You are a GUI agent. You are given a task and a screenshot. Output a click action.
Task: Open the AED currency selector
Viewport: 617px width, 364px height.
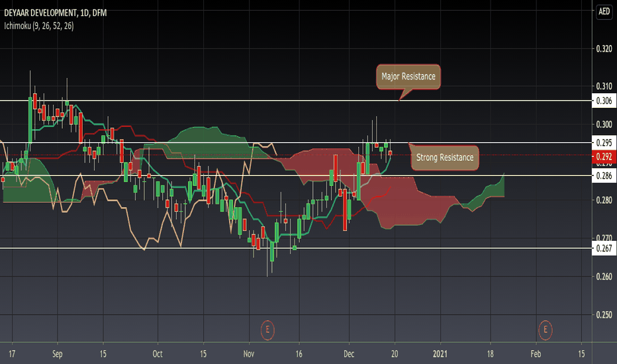point(604,11)
